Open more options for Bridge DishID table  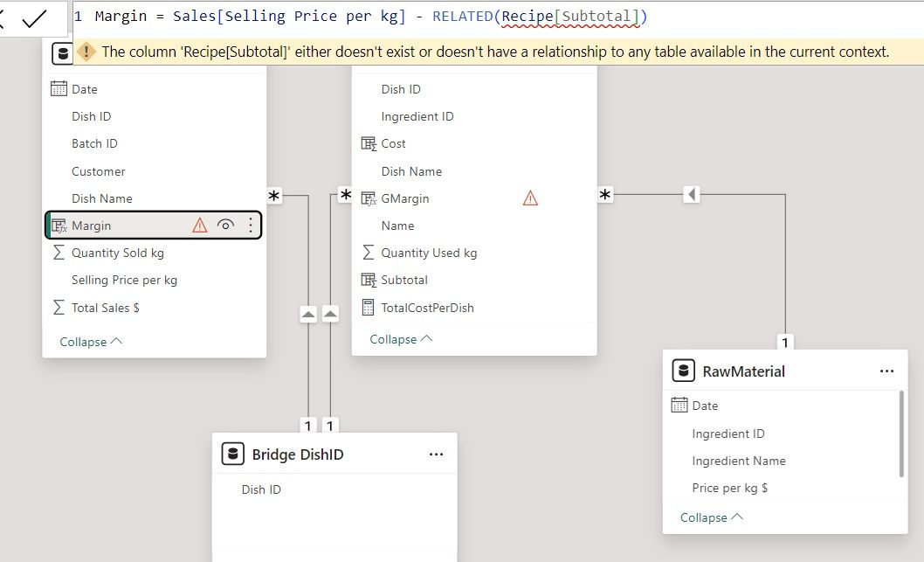tap(436, 454)
